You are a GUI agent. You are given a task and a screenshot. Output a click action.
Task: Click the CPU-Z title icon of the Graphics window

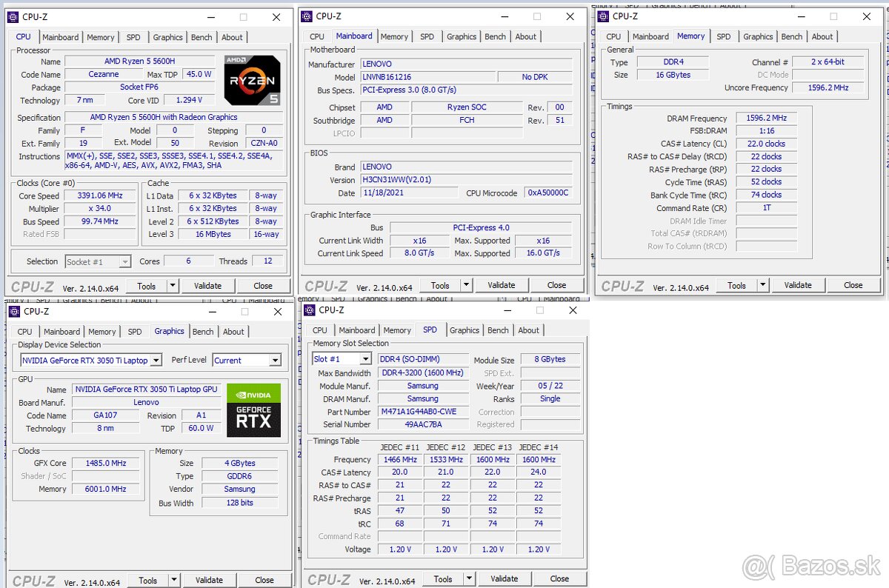[x=14, y=311]
